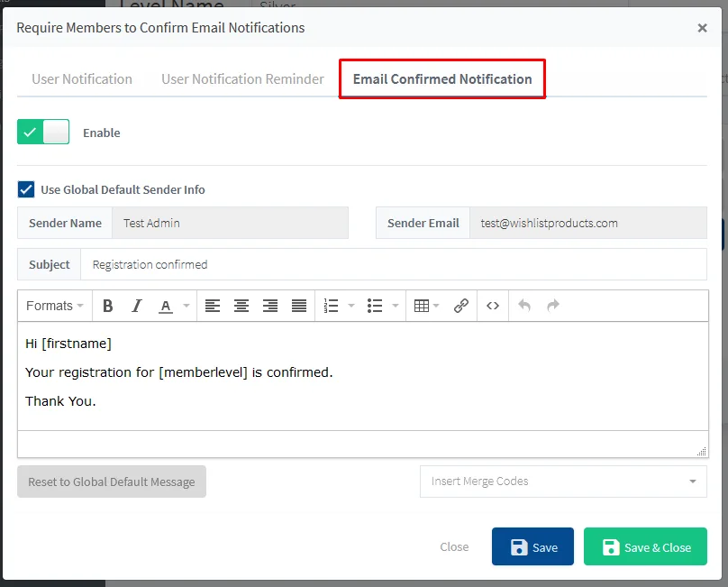Align text right in editor

(x=270, y=306)
